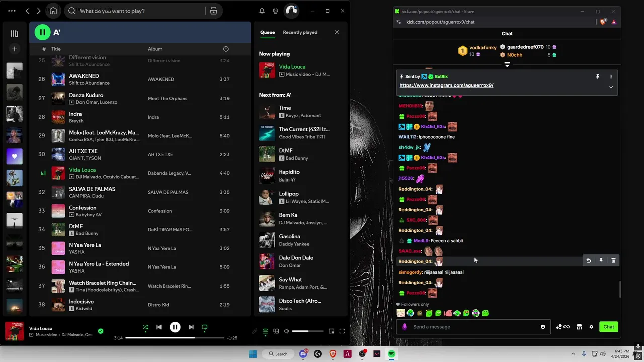Open Indra album link

click(x=153, y=117)
